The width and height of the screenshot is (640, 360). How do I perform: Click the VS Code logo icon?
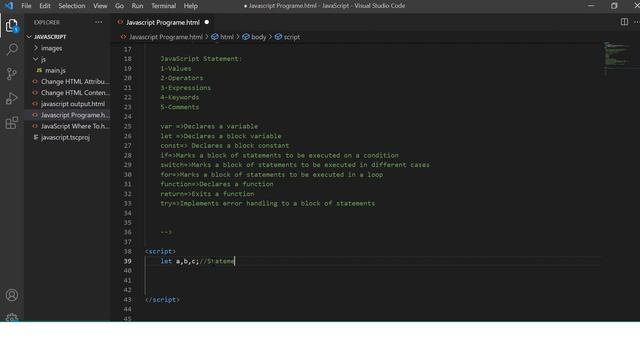pyautogui.click(x=9, y=6)
